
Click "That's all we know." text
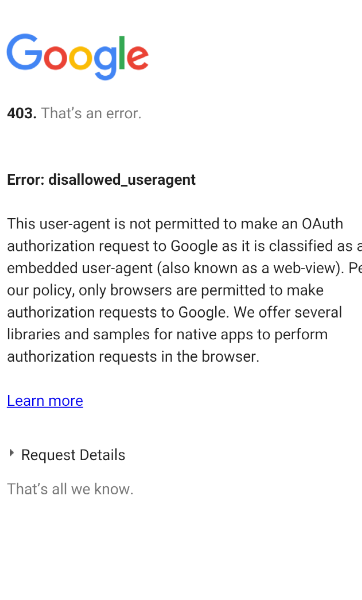(x=70, y=489)
